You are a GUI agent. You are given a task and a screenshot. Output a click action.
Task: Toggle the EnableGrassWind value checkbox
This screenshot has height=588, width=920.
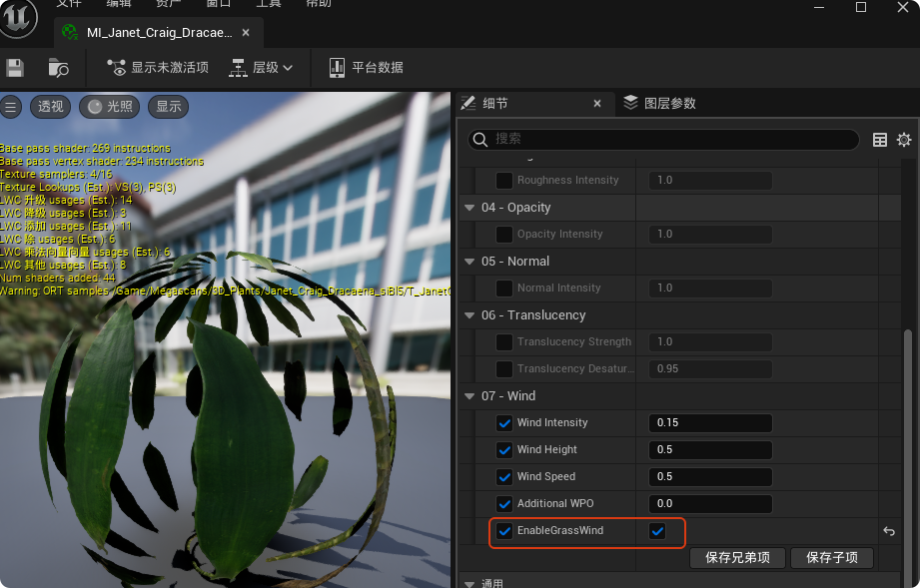pyautogui.click(x=657, y=531)
